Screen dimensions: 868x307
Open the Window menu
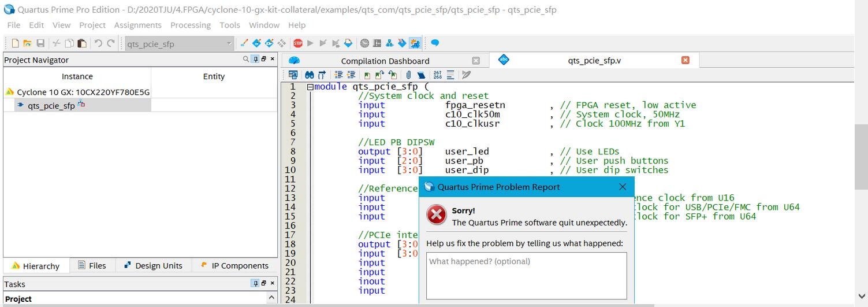tap(264, 25)
